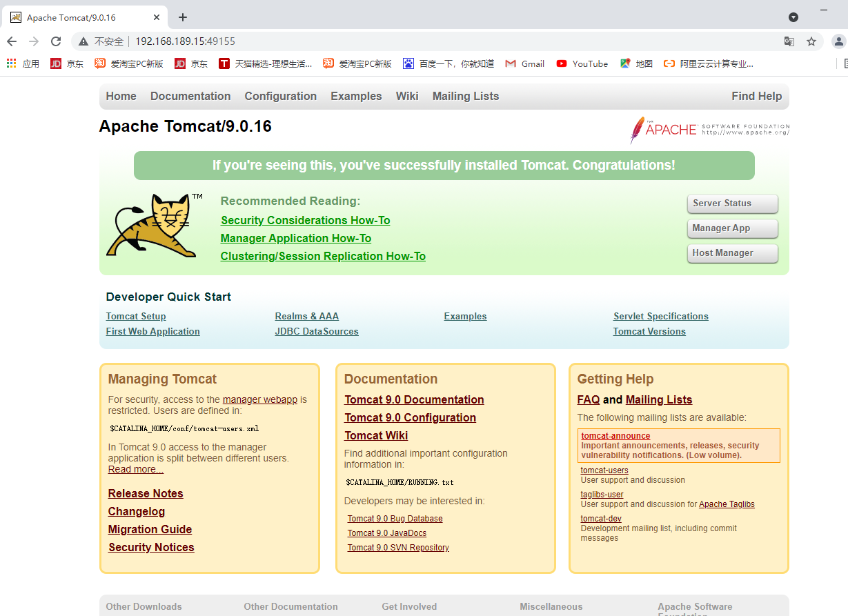This screenshot has height=616, width=848.
Task: Open Servlet Specifications link
Action: [x=661, y=317]
